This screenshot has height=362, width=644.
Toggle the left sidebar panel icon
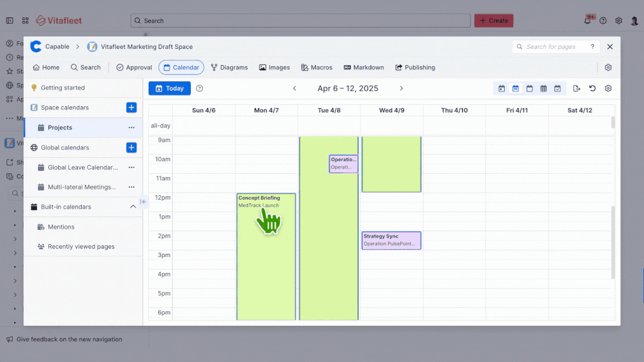10,21
